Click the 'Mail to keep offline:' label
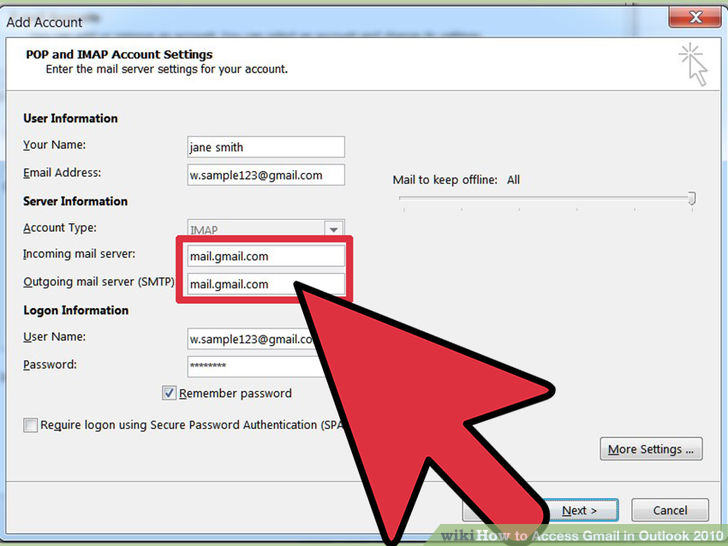The image size is (728, 546). (x=445, y=180)
